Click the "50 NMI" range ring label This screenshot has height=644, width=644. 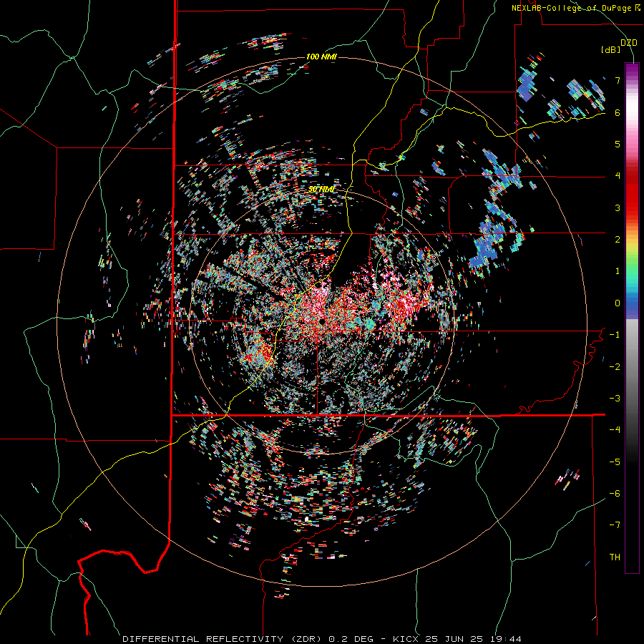click(x=321, y=190)
